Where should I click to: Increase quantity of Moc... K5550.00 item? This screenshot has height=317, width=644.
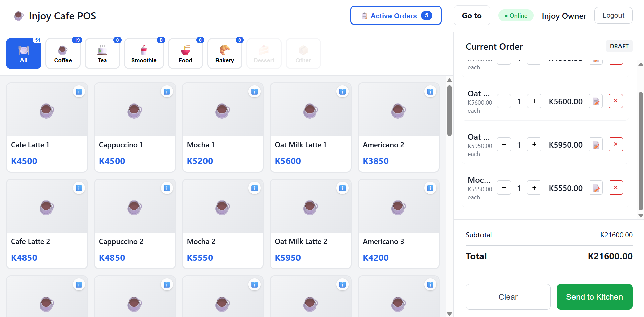tap(534, 188)
